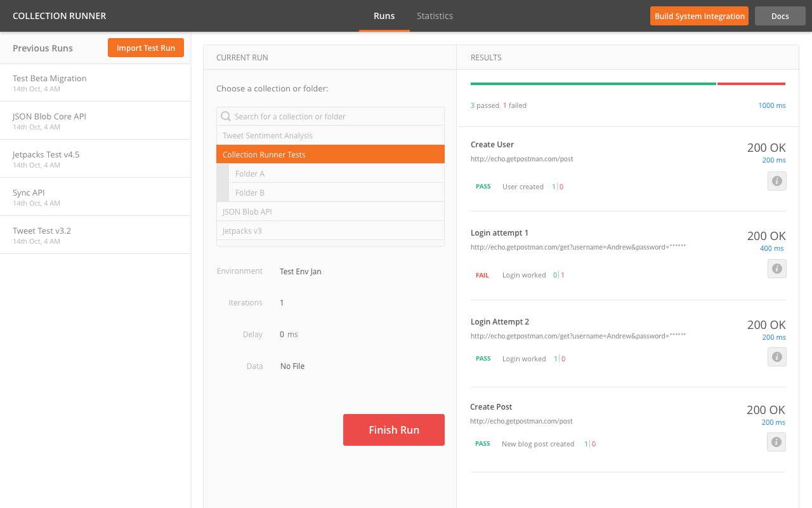This screenshot has width=812, height=508.
Task: Switch to the Runs tab
Action: 384,16
